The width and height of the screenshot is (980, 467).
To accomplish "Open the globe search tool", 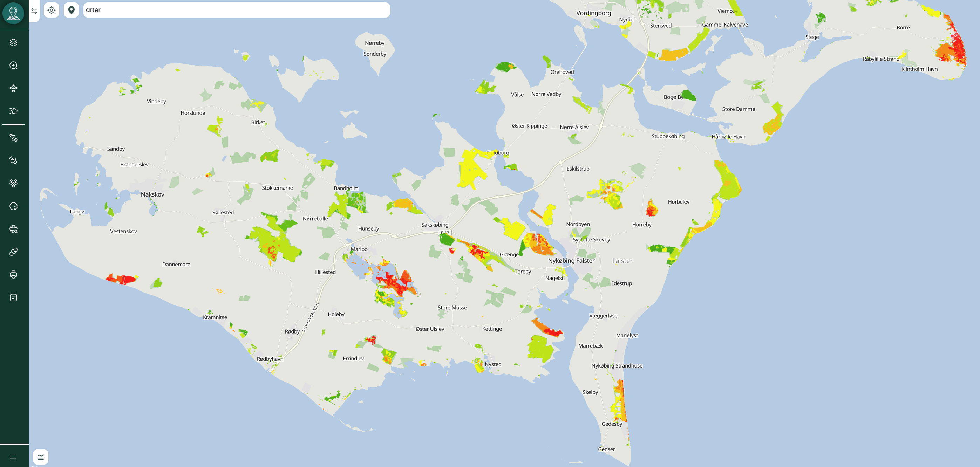I will pos(13,229).
